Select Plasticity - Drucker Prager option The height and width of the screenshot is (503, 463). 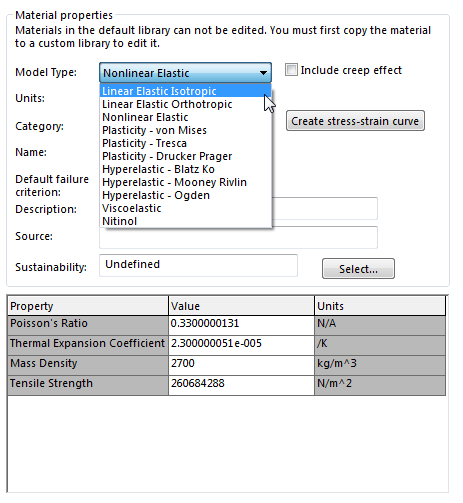point(185,156)
